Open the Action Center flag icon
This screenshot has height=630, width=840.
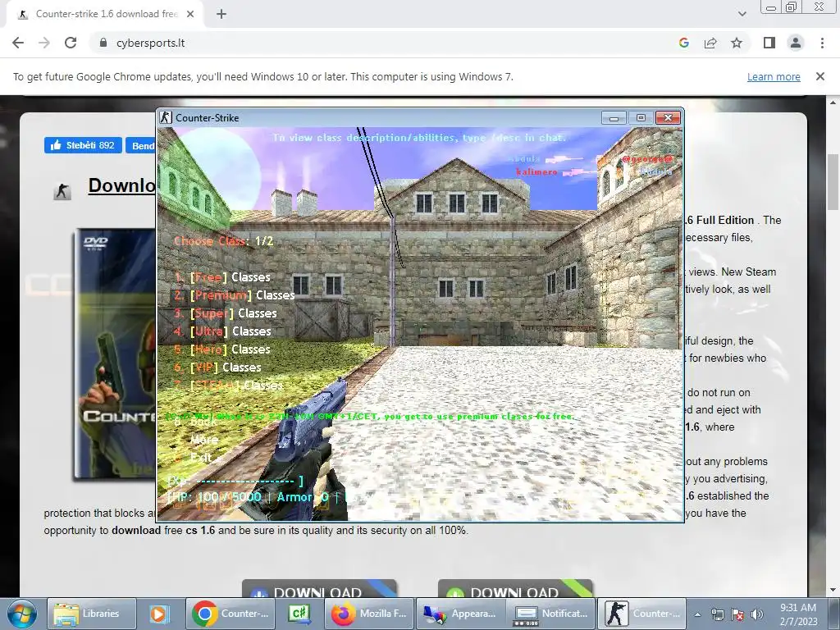click(737, 614)
